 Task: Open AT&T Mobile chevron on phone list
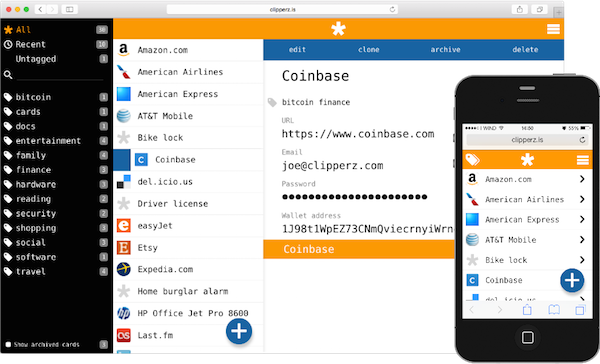[x=582, y=240]
